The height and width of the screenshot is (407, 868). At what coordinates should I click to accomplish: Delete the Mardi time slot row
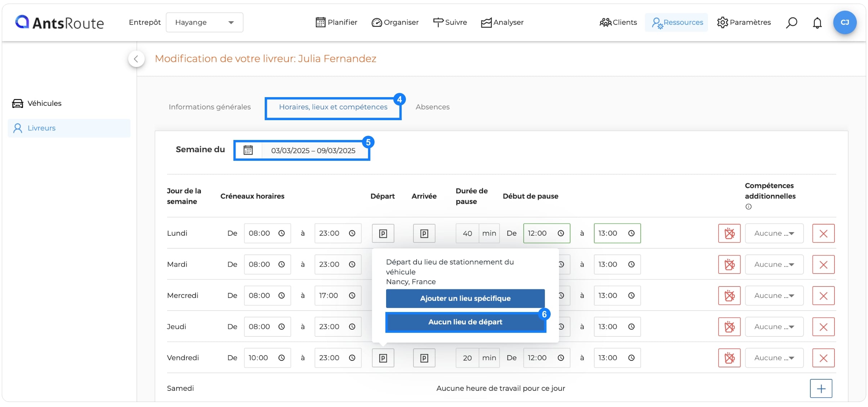823,264
